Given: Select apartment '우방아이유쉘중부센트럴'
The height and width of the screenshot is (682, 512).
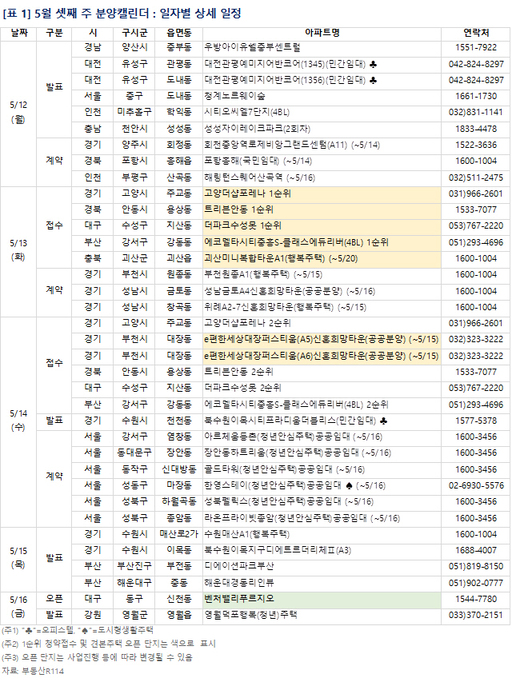Looking at the screenshot, I should tap(252, 47).
